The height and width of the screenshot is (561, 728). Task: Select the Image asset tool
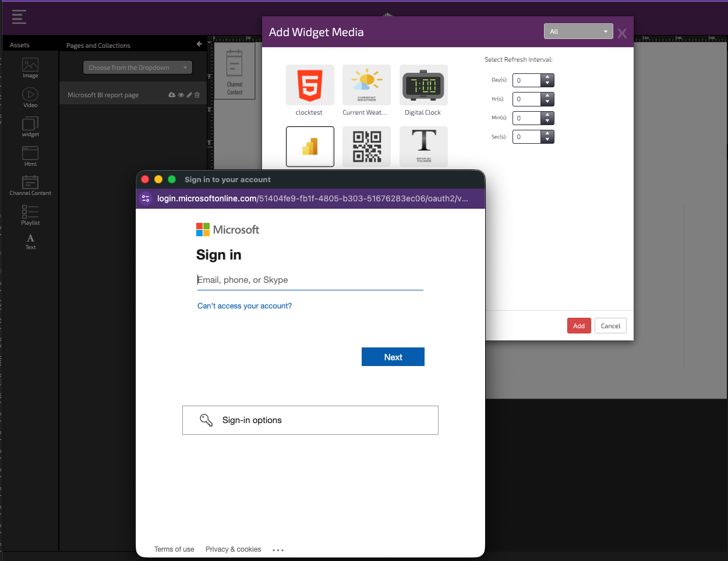click(x=30, y=68)
